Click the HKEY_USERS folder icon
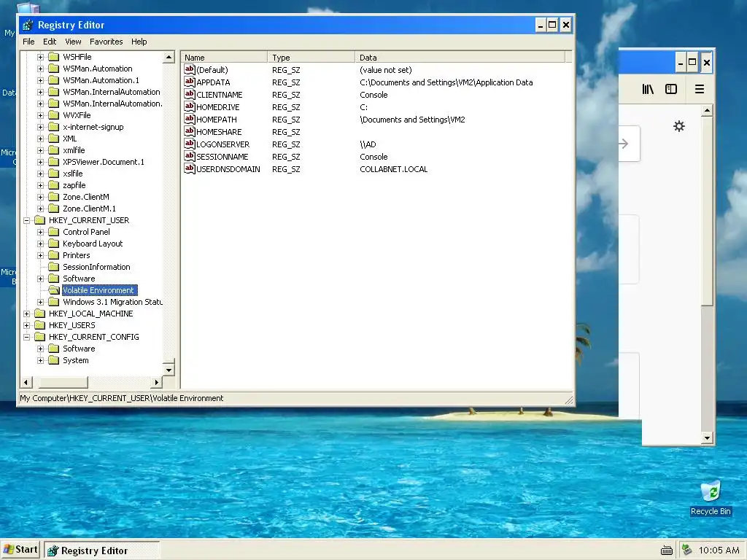The image size is (747, 560). point(40,325)
